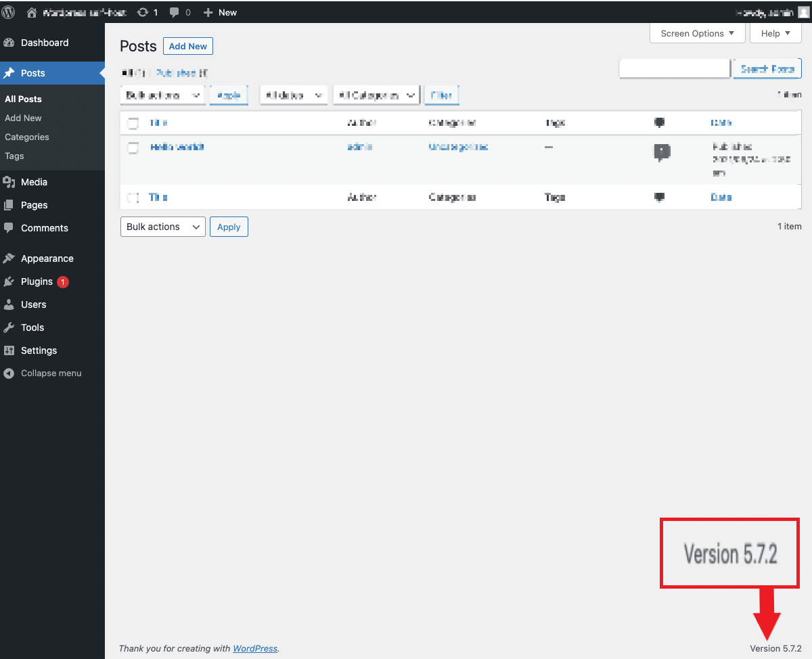Sort by Title column in table footer
This screenshot has width=812, height=659.
click(158, 198)
